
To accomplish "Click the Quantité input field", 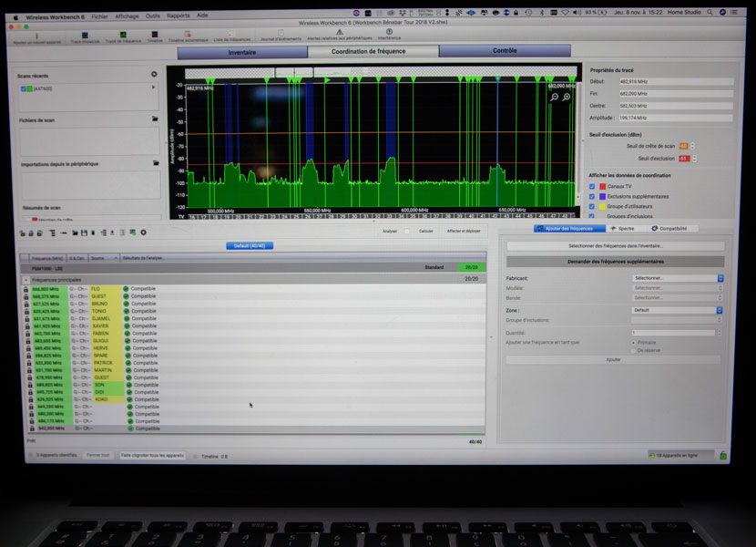I will (673, 333).
